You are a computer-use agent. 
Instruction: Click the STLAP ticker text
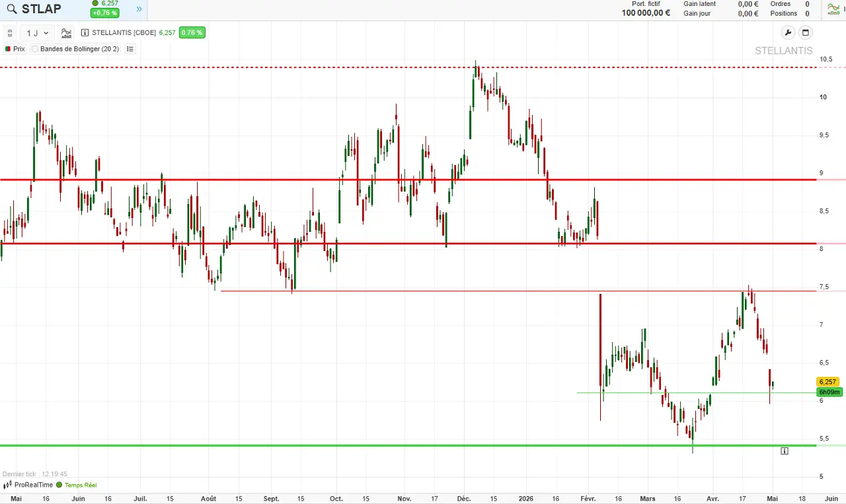41,9
